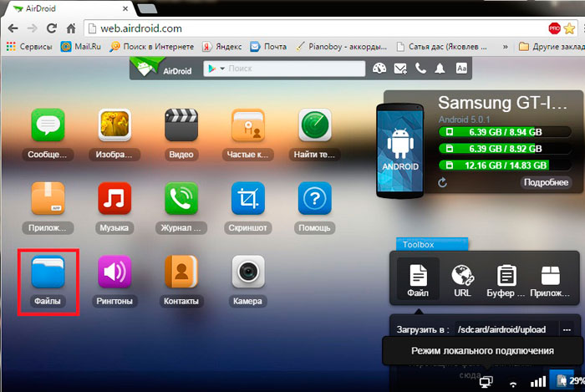Open the Сатья дас bookmark
585x392 pixels.
click(x=442, y=47)
